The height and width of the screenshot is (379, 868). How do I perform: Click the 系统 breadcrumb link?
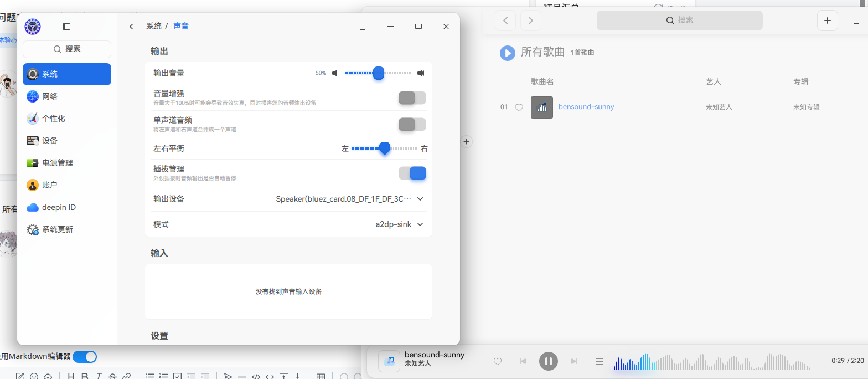point(154,26)
